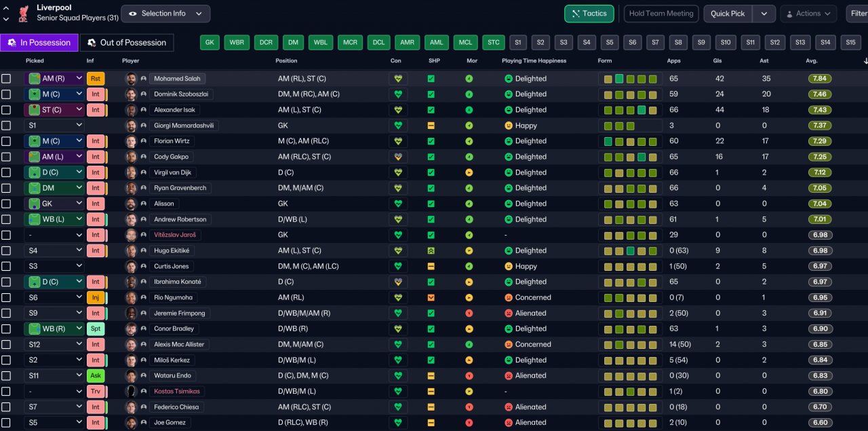Open the S12 picked dropdown for Mac Allister
The height and width of the screenshot is (431, 868).
[x=54, y=344]
